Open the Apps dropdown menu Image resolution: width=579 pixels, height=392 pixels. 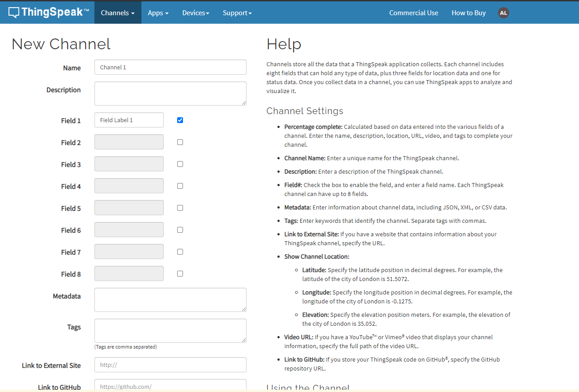coord(158,13)
